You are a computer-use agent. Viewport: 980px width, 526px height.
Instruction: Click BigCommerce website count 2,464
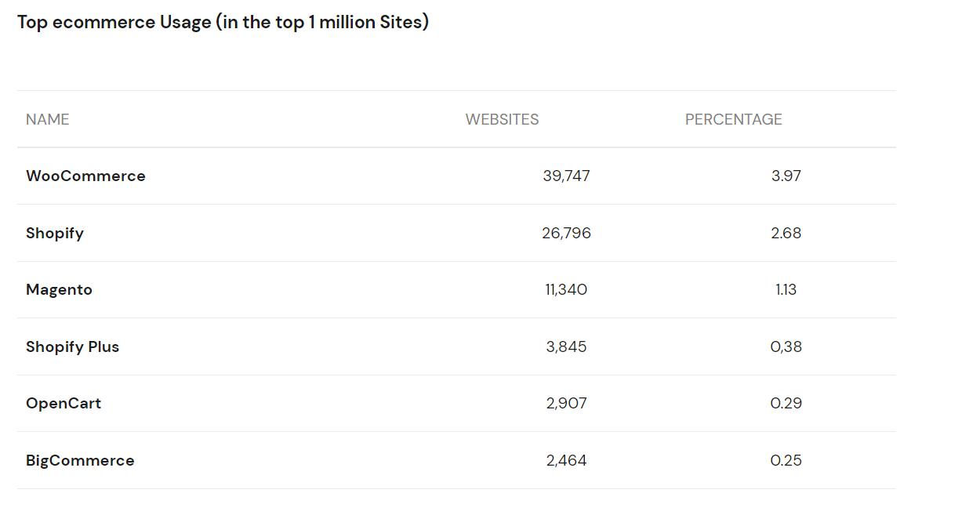tap(566, 460)
